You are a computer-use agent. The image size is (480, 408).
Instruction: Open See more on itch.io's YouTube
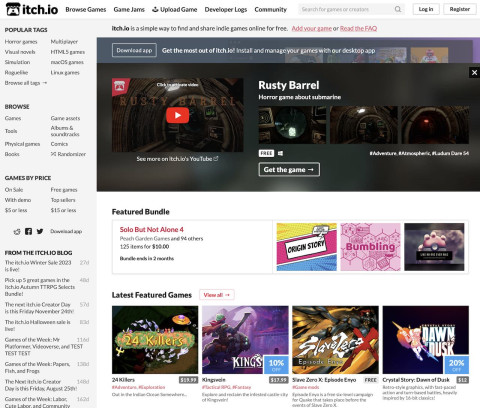[x=177, y=159]
